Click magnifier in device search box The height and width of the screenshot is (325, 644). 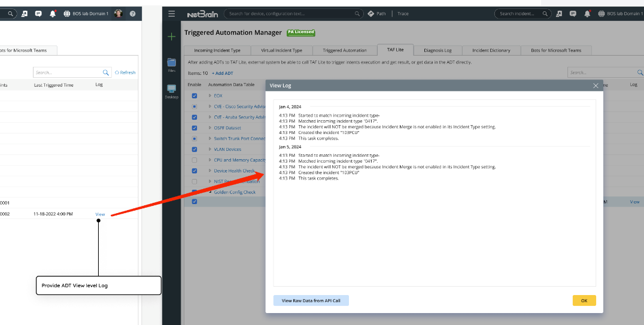point(357,14)
